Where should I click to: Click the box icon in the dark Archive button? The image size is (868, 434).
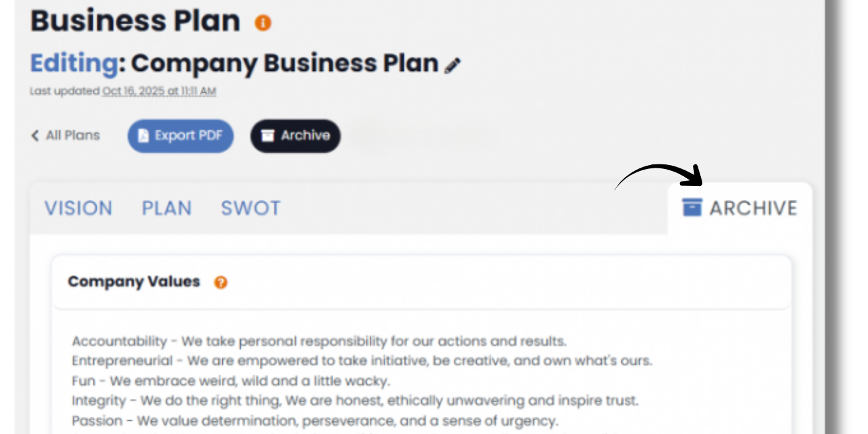(267, 136)
